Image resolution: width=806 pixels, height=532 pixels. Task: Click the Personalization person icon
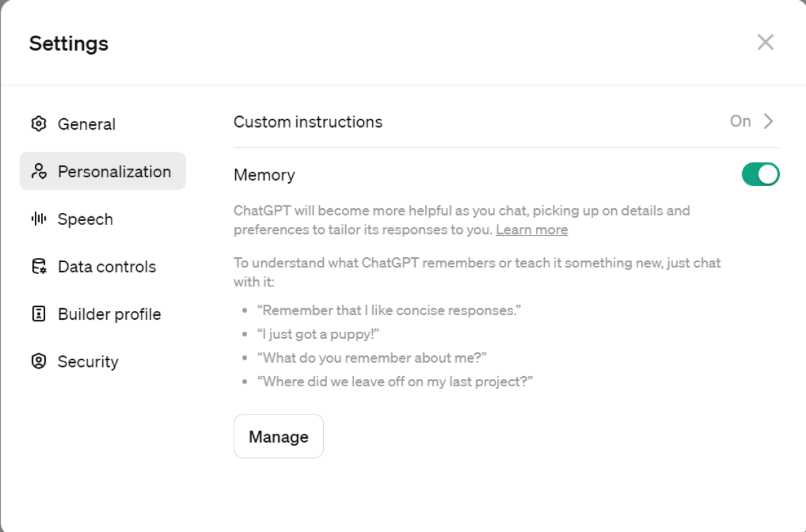[39, 171]
